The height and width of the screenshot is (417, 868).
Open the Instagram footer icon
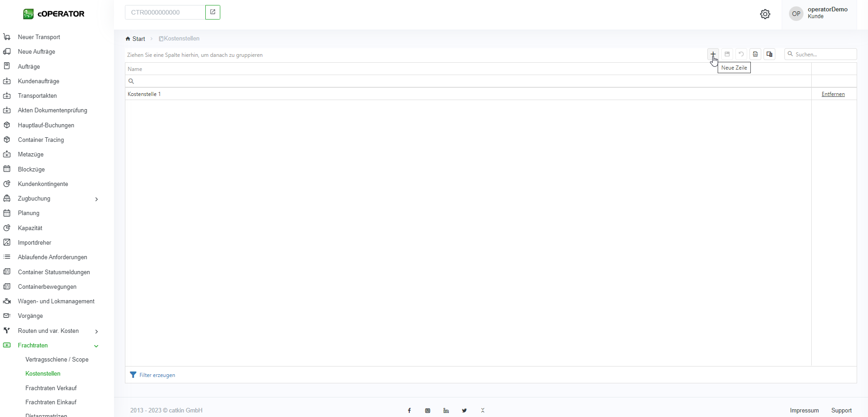click(427, 411)
